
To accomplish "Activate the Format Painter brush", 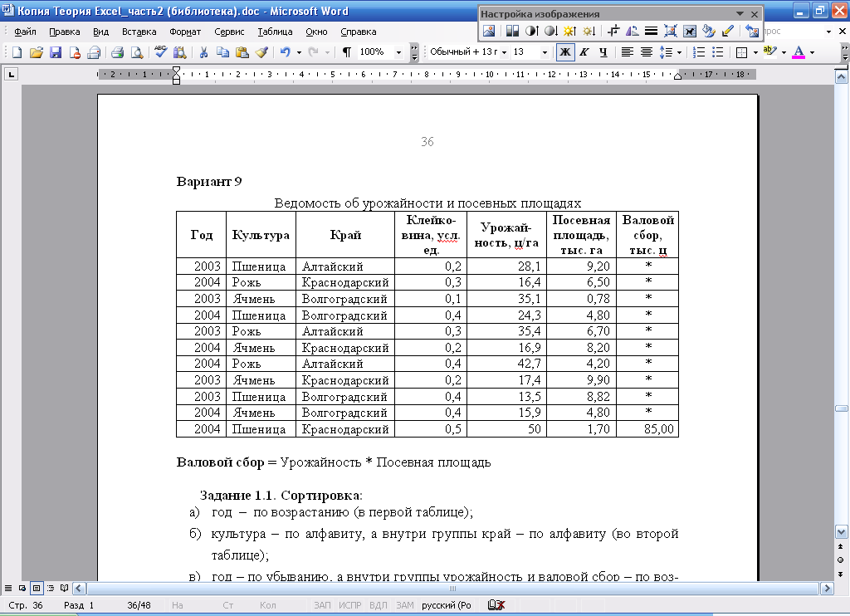I will [x=261, y=52].
